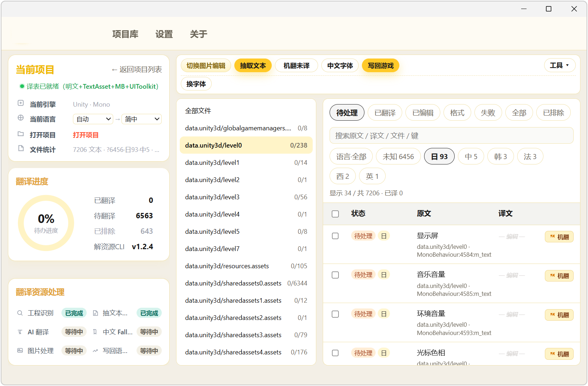Select data.unity3d/sharedassets0.assets file
Viewport: 588px width, 386px height.
(x=246, y=283)
